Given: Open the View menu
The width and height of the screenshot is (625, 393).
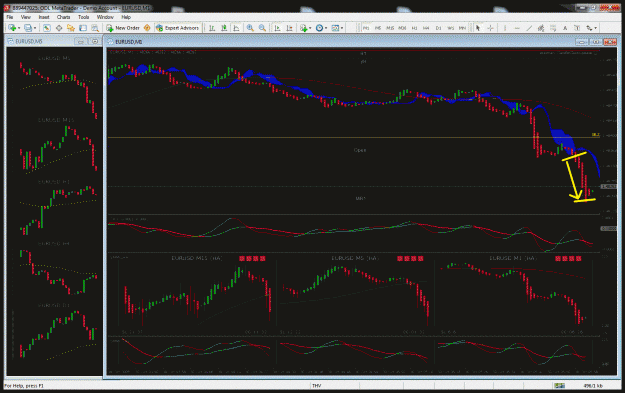Looking at the screenshot, I should tap(26, 17).
